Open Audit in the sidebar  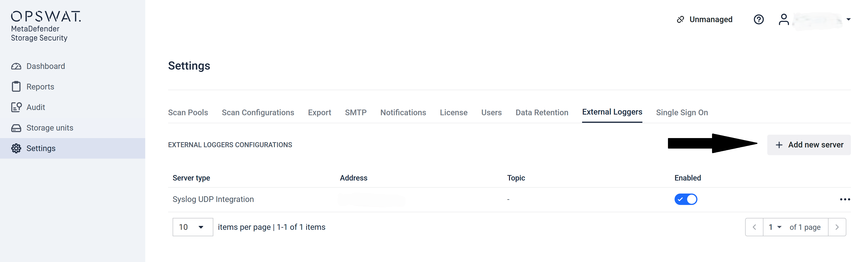(72, 107)
